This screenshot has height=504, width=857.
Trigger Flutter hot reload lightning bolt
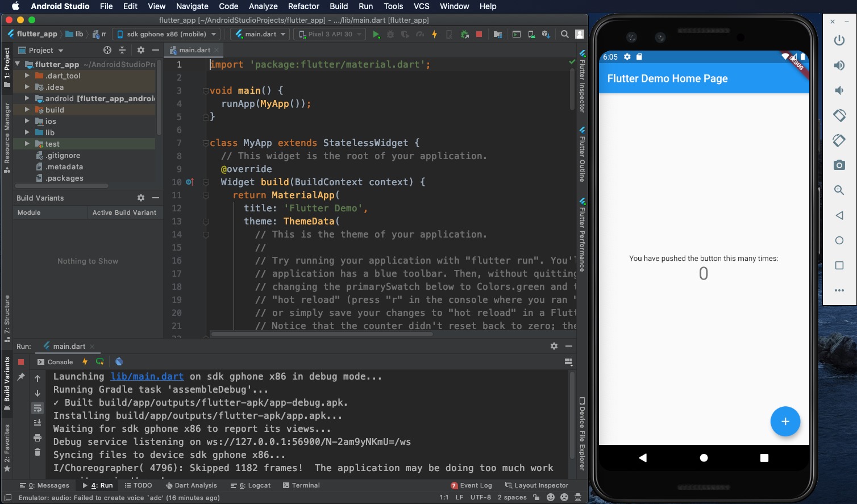[434, 34]
